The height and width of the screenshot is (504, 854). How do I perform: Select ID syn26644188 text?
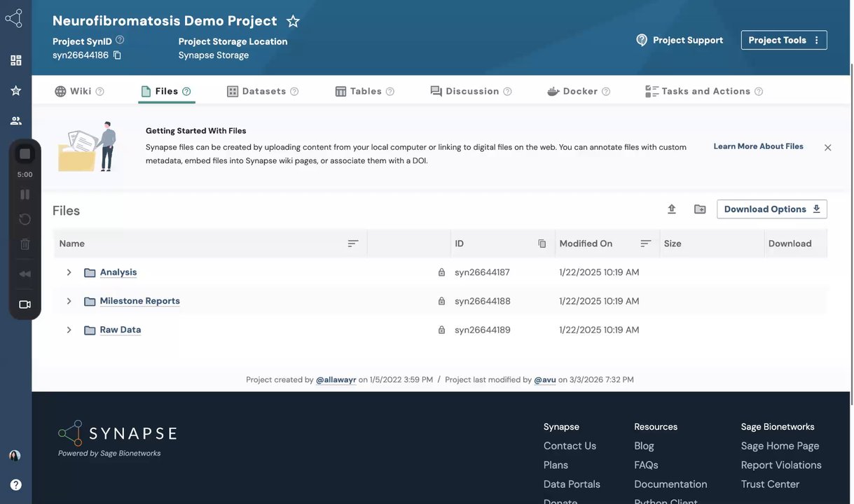[483, 301]
